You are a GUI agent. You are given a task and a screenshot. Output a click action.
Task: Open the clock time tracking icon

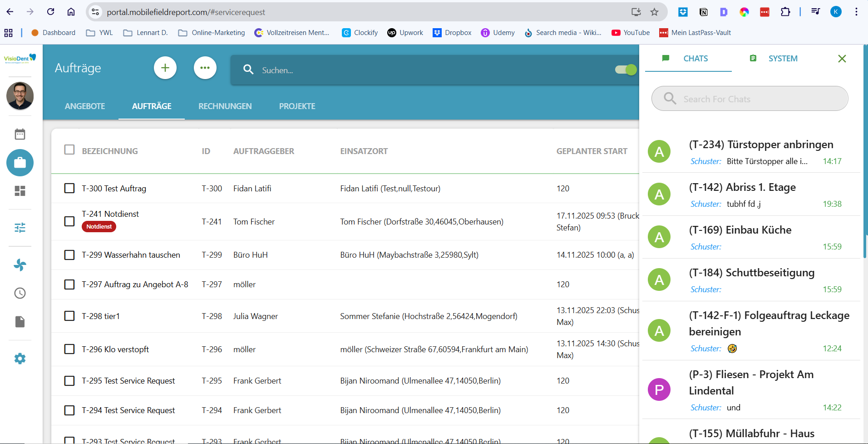(20, 293)
